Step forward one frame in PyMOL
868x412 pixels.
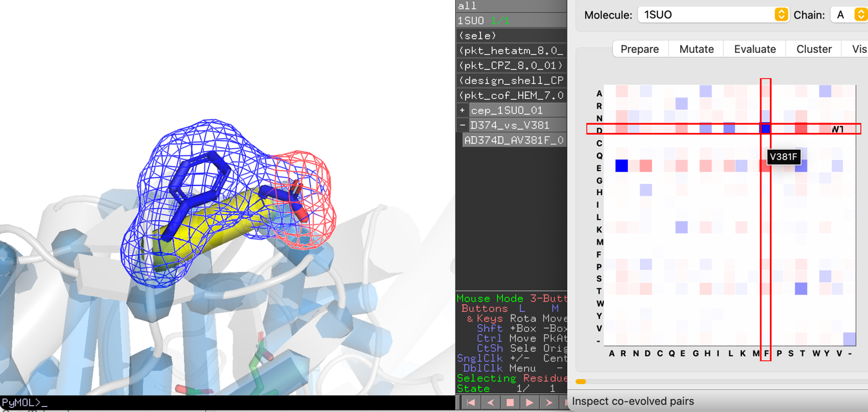coord(549,402)
